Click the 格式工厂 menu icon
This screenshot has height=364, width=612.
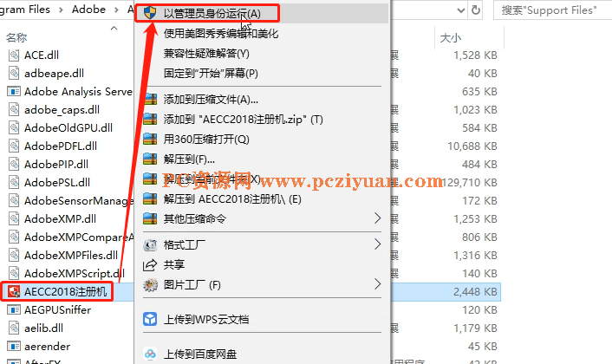[x=150, y=244]
